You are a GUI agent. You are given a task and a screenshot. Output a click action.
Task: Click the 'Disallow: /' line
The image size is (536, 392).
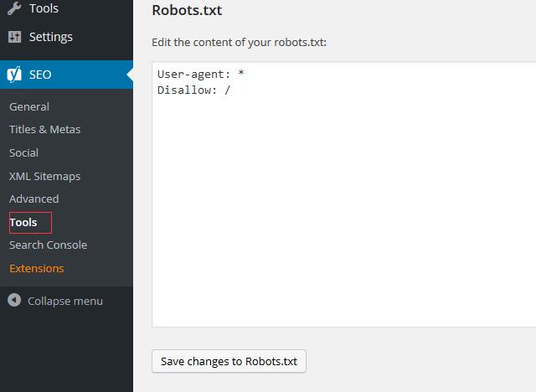[x=193, y=90]
